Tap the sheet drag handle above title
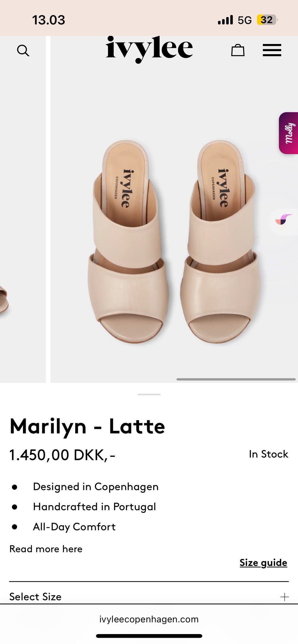Image resolution: width=298 pixels, height=644 pixels. pyautogui.click(x=149, y=395)
